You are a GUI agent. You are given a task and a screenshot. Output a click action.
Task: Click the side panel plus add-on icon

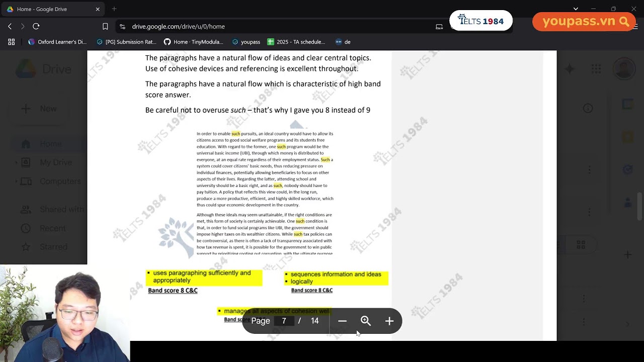627,255
